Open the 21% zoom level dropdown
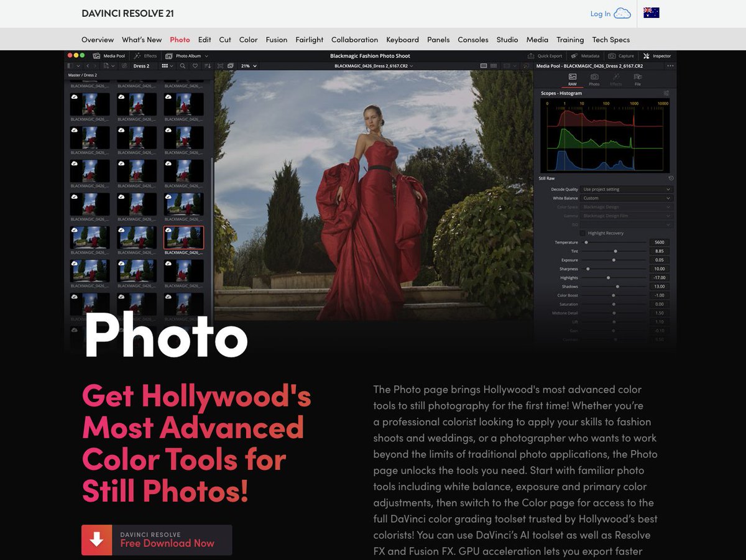This screenshot has width=746, height=560. click(x=249, y=66)
